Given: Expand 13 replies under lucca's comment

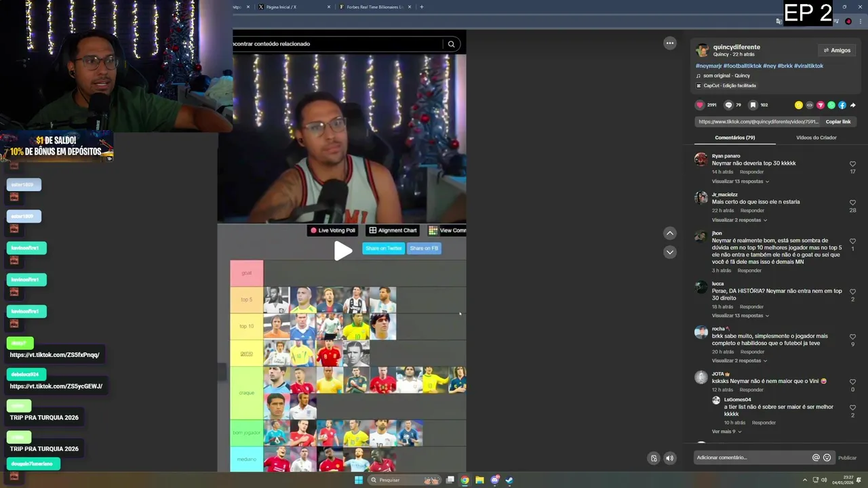Looking at the screenshot, I should (x=741, y=316).
